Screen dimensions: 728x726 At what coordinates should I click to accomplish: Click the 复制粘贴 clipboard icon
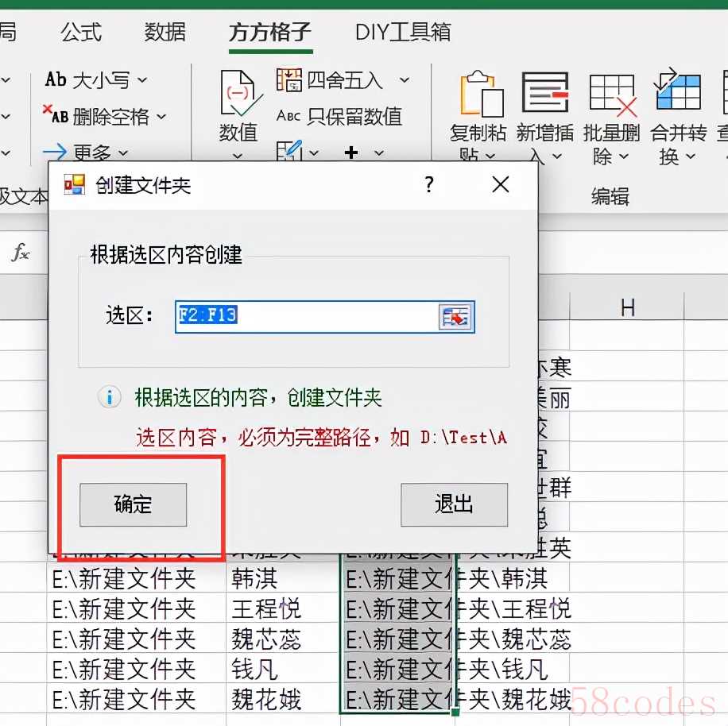click(478, 94)
